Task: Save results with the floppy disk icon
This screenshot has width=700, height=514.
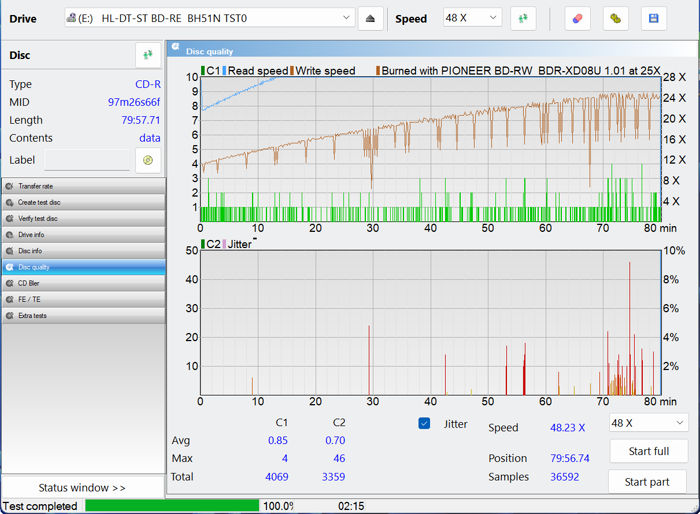Action: click(653, 18)
